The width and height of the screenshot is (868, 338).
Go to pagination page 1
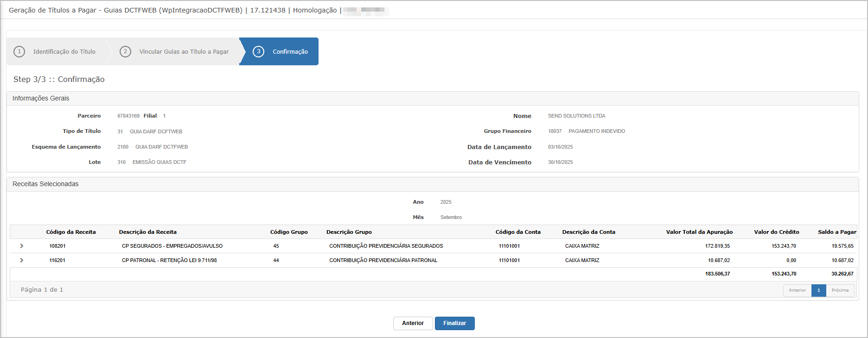818,290
